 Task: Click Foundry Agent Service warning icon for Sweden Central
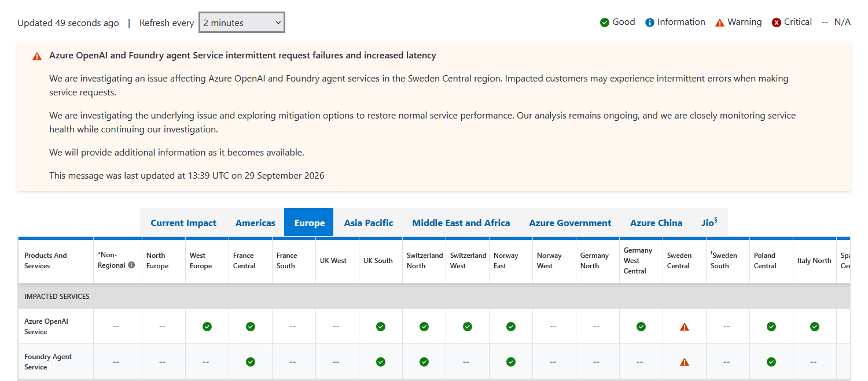[685, 362]
